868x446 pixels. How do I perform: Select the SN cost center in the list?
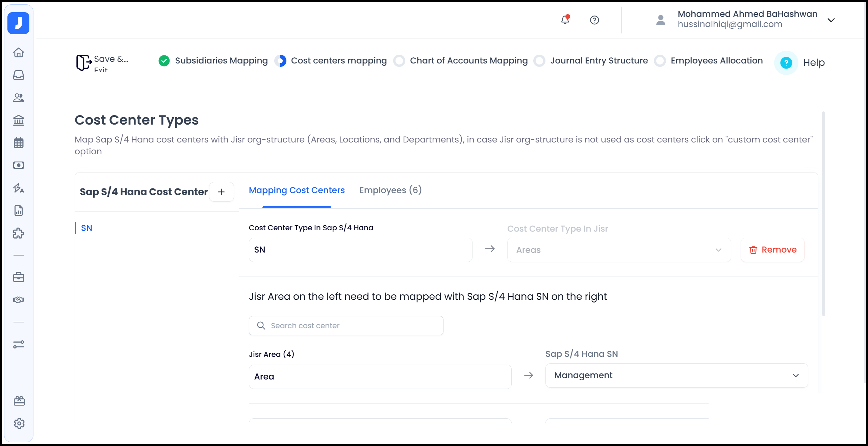click(87, 228)
